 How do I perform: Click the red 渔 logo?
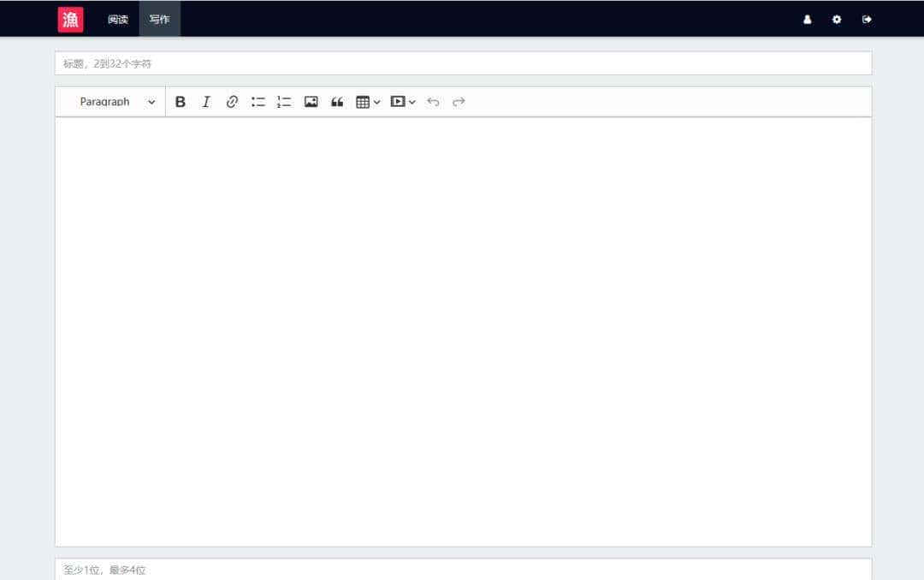coord(70,20)
